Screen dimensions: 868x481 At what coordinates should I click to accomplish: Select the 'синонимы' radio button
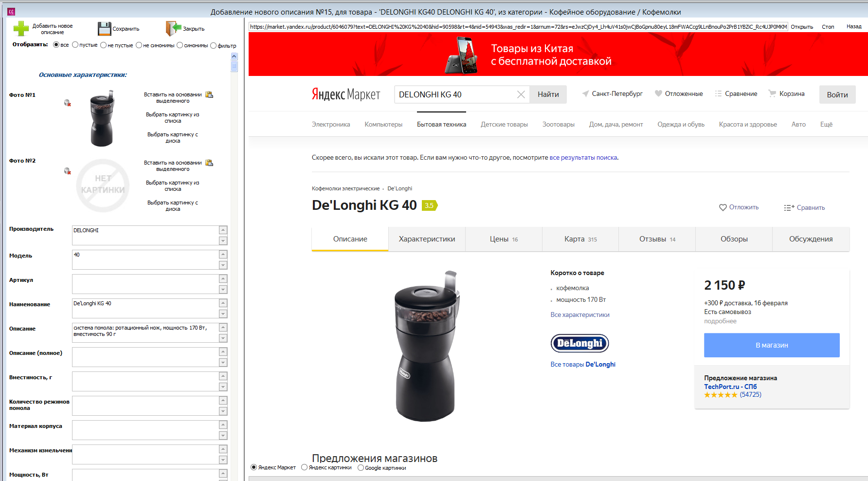(180, 45)
